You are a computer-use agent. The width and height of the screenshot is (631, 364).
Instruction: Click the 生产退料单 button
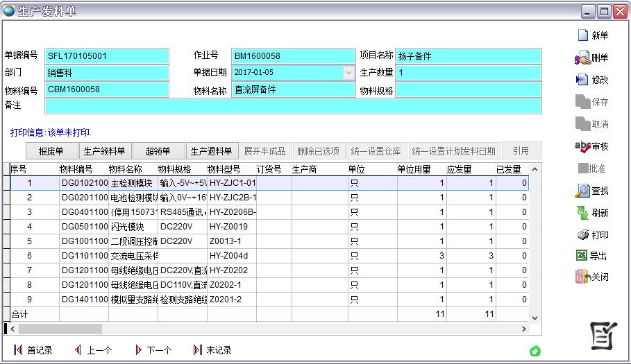coord(211,151)
